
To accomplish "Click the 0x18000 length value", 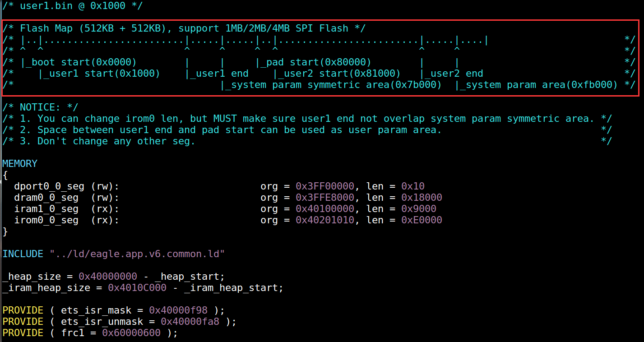I will 422,197.
